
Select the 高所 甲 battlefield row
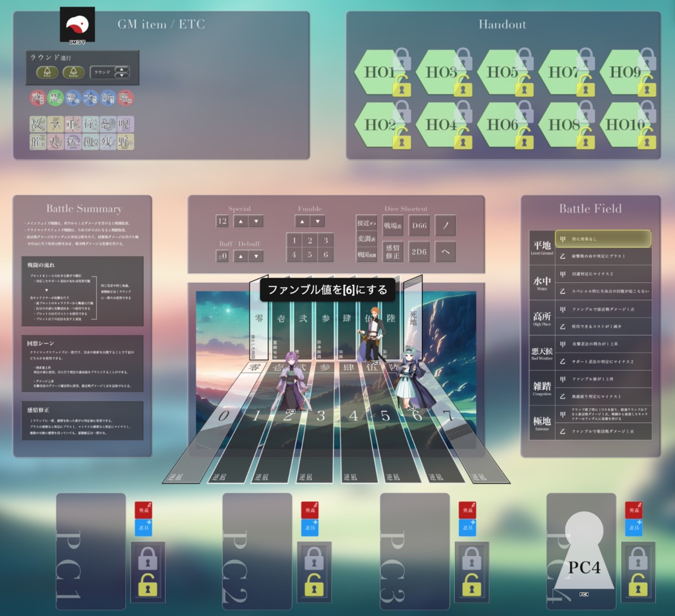tap(603, 309)
